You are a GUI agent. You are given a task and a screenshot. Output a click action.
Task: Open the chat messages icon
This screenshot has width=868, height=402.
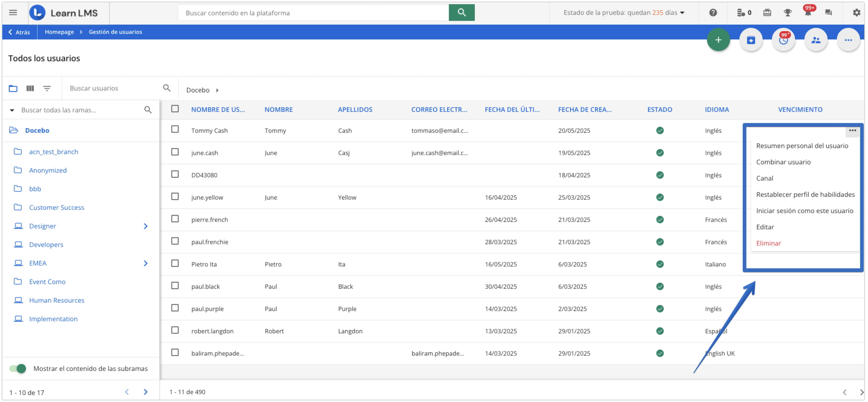[828, 13]
